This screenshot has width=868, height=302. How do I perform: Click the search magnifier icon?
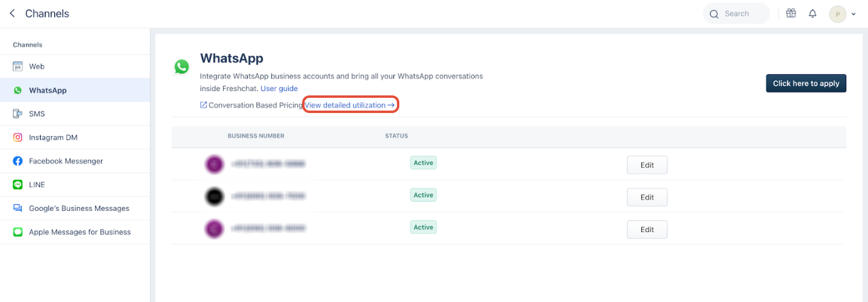[714, 14]
